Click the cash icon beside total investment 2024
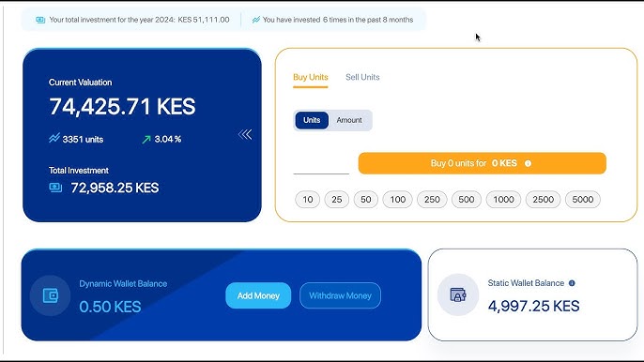The image size is (644, 362). pyautogui.click(x=40, y=20)
